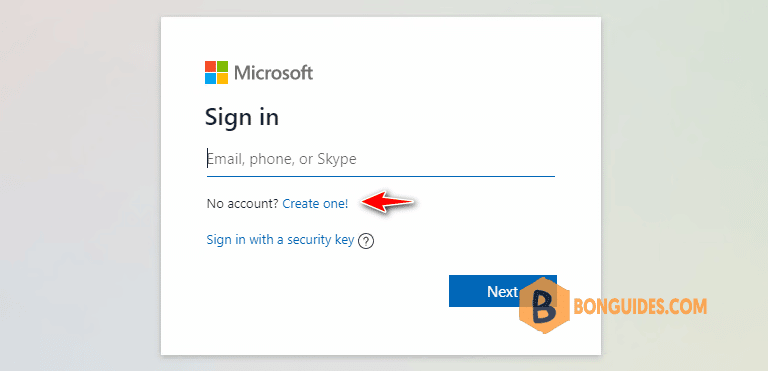Click the orange hexagon B watermark logo

545,305
